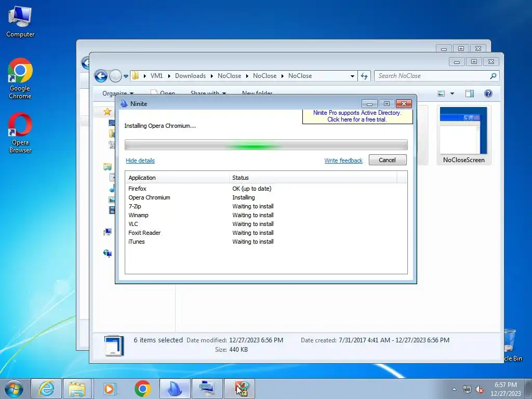Click the muted volume tray icon
This screenshot has width=532, height=399.
[x=480, y=389]
